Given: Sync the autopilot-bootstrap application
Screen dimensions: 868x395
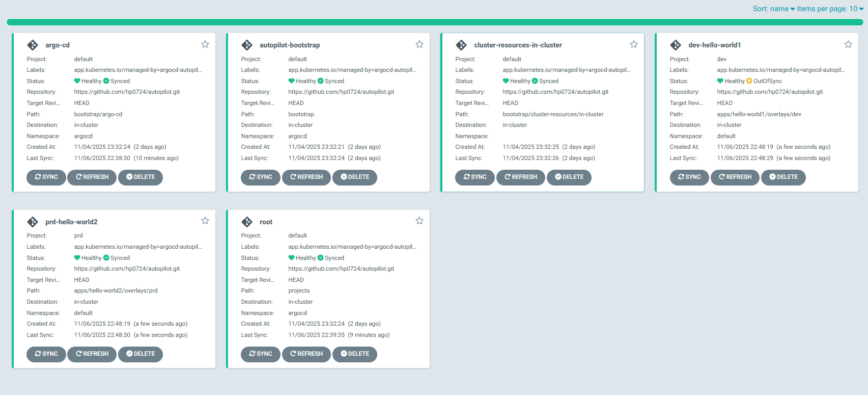Looking at the screenshot, I should pyautogui.click(x=261, y=177).
